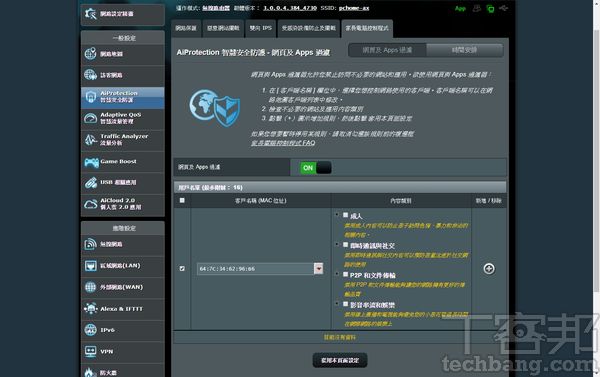Screen dimensions: 600x377
Task: Switch to the Network Protection tab
Action: 186,28
